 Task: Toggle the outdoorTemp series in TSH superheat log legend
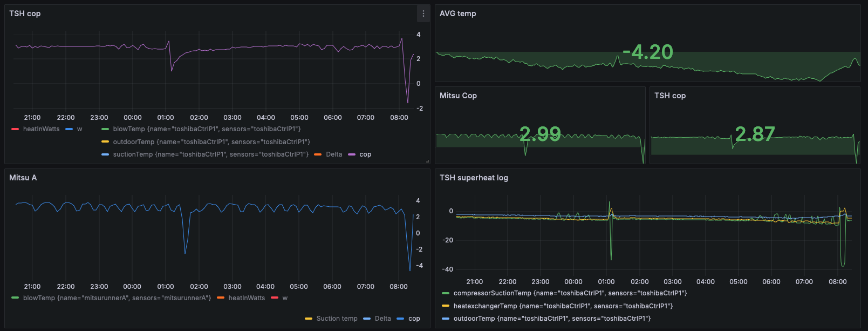pyautogui.click(x=552, y=319)
